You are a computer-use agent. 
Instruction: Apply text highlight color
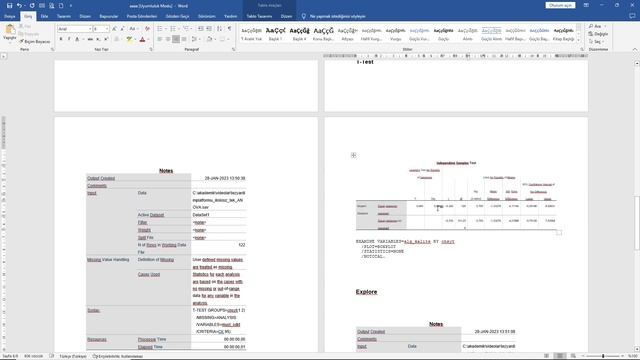(129, 39)
